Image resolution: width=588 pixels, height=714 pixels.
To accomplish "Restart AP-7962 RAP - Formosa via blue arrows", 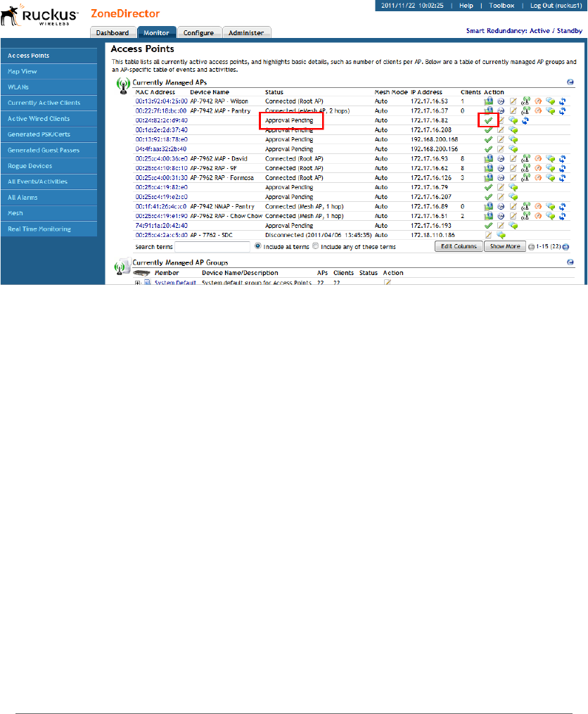I will pos(562,177).
